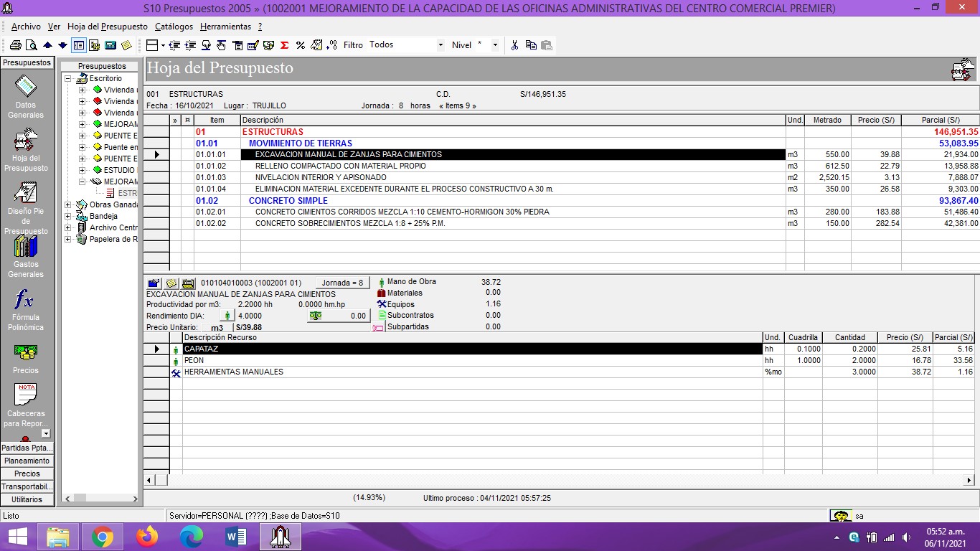Click the yellow note icon in toolbar
The height and width of the screenshot is (551, 980).
126,45
